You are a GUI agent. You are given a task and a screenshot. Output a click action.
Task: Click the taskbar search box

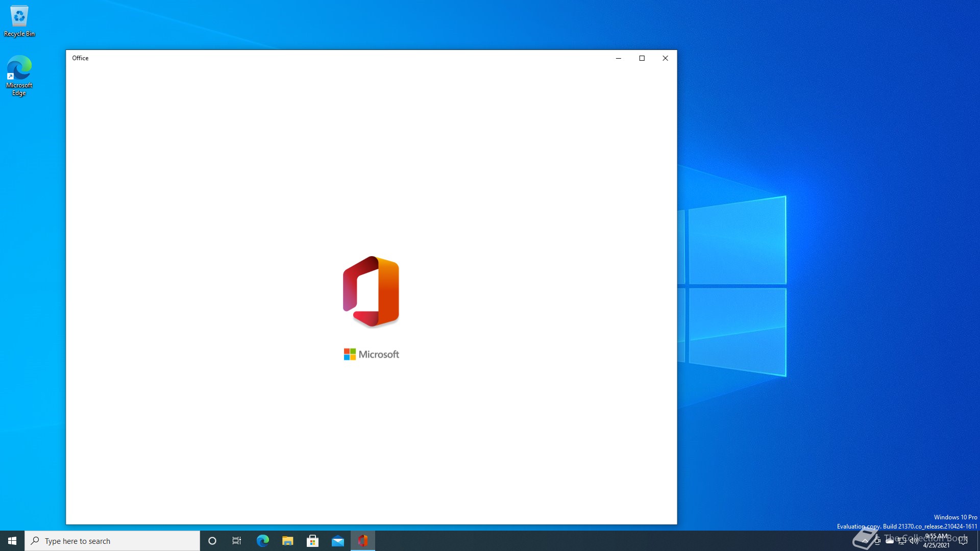pyautogui.click(x=112, y=541)
